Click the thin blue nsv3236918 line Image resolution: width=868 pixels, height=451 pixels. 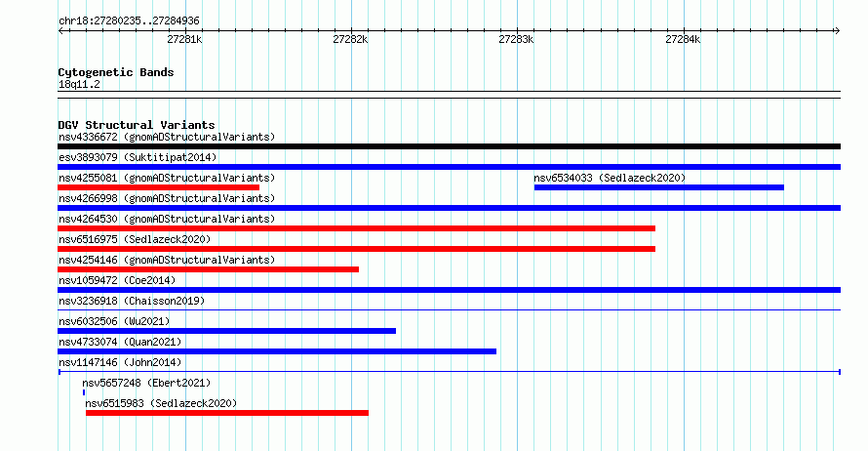[x=449, y=310]
